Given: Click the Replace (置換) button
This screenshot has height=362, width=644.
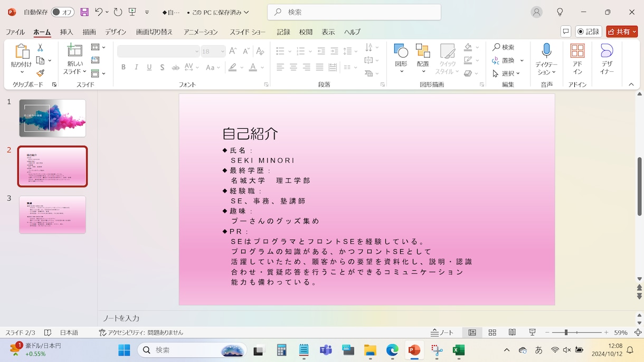Looking at the screenshot, I should pos(504,60).
